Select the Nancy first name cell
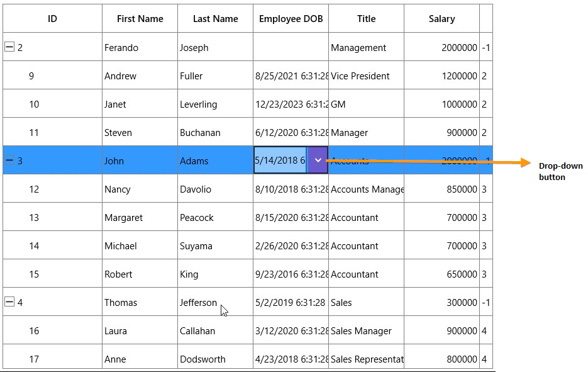588x372 pixels. 140,188
